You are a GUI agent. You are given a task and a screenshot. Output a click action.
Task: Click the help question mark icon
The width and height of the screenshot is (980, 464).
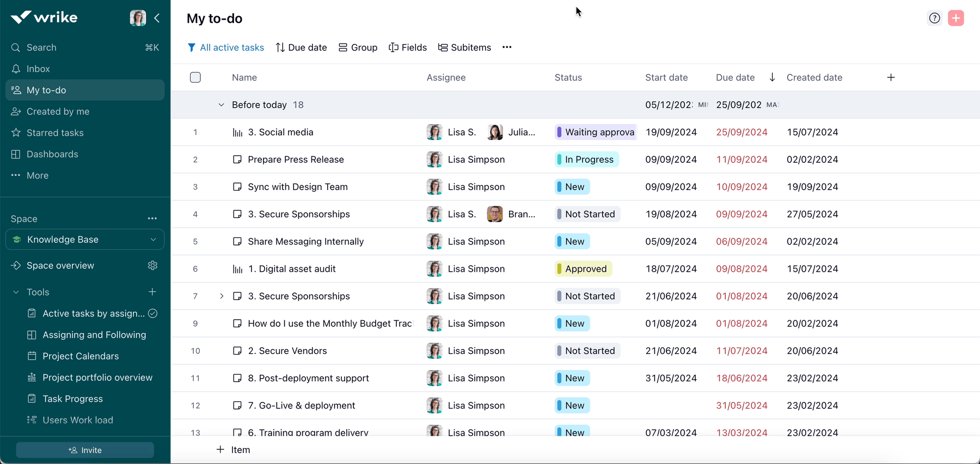[934, 18]
